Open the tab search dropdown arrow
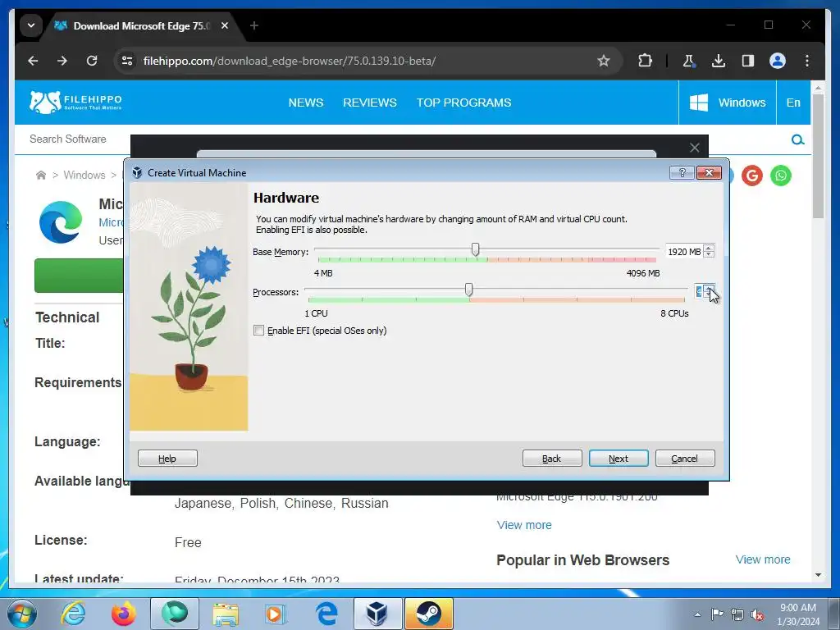 coord(31,25)
